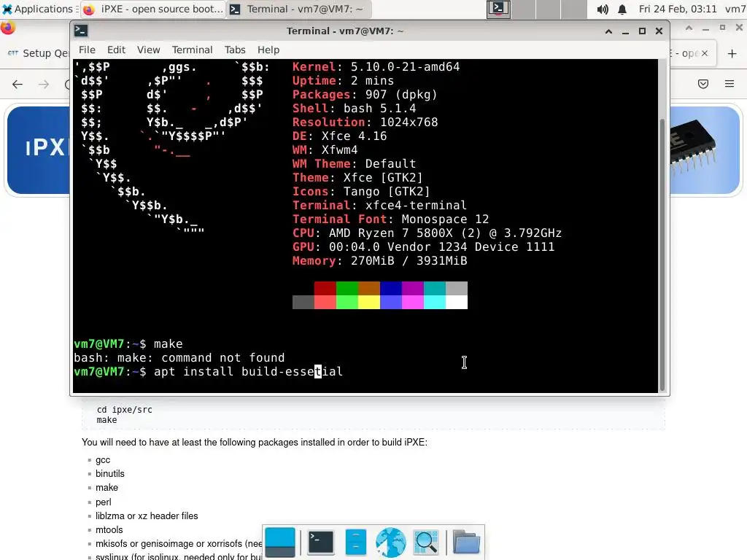Click the 'liblzma or xz header files' item
747x560 pixels.
point(147,516)
